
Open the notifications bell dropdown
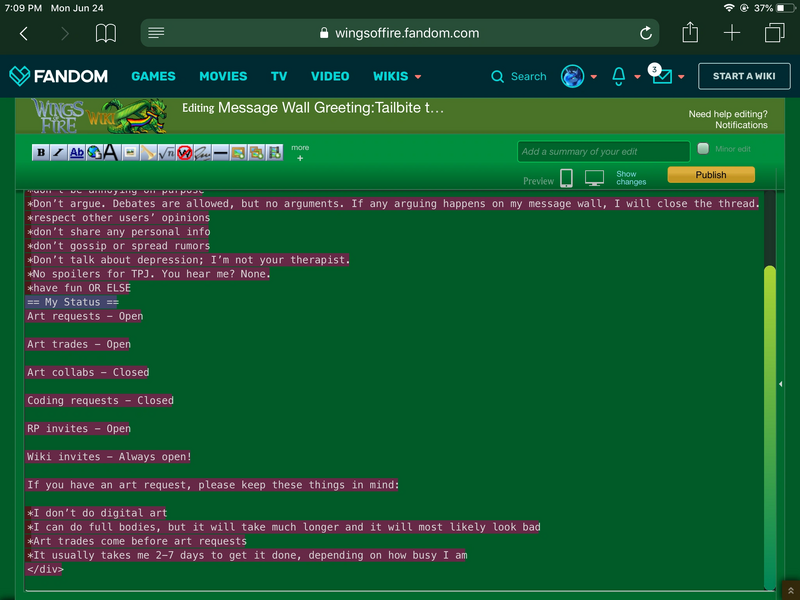(620, 76)
